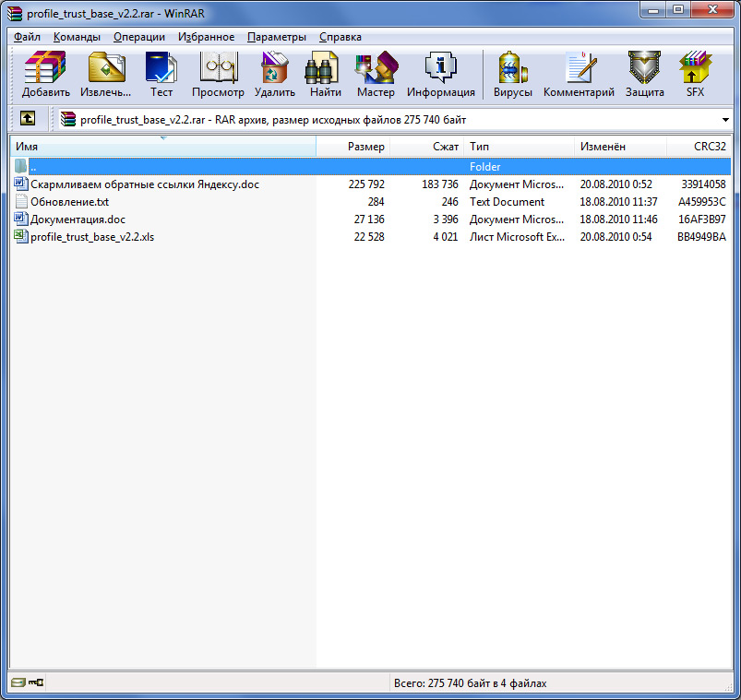The image size is (741, 700).
Task: Click the SFX archive icon
Action: click(695, 67)
